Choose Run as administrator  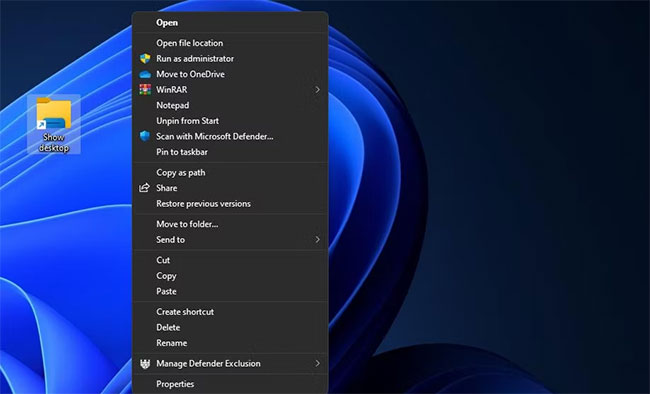pos(230,58)
